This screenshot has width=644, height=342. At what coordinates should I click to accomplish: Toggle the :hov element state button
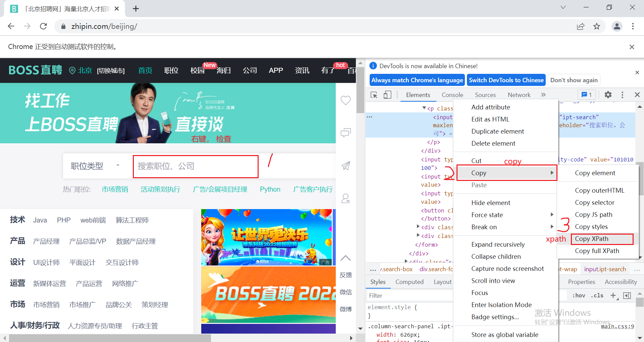579,295
